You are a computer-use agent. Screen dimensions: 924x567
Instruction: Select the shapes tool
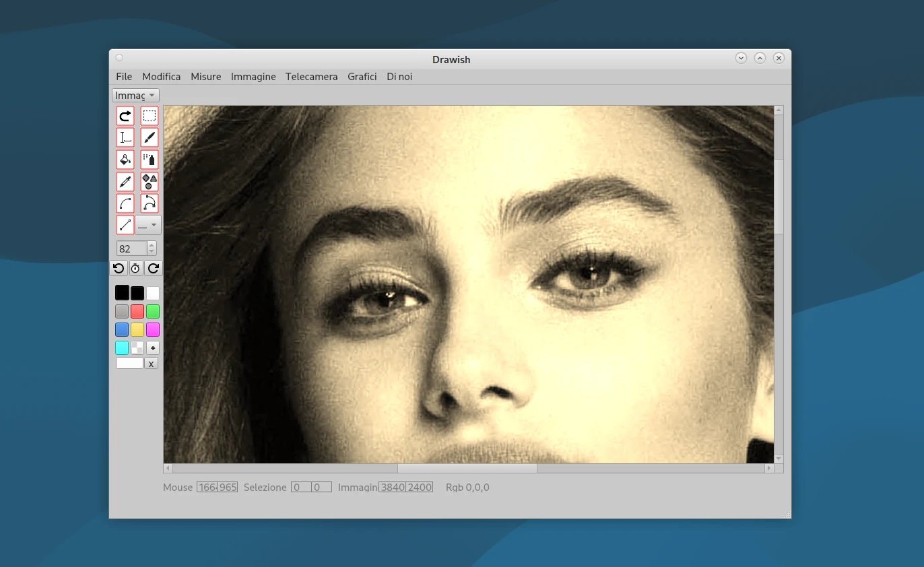150,181
